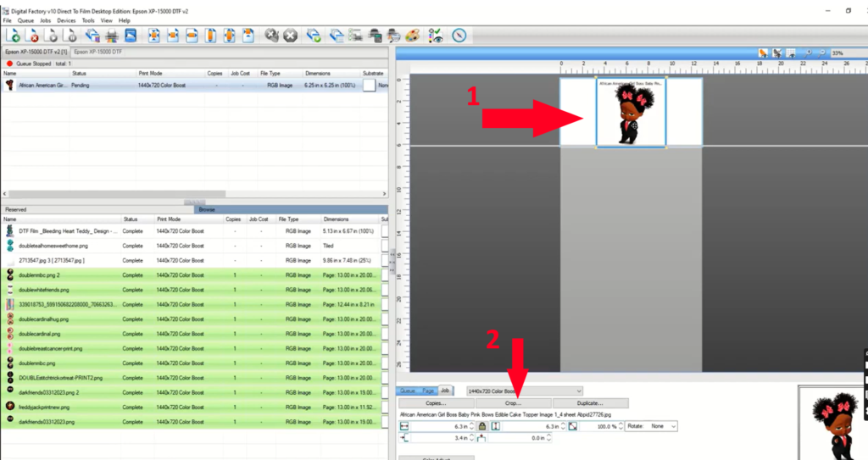Open the Tools menu
The height and width of the screenshot is (460, 868).
[x=88, y=20]
